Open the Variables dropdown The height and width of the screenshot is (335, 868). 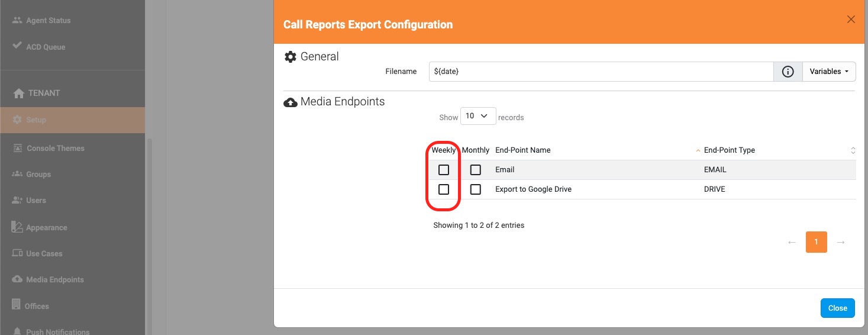(829, 72)
